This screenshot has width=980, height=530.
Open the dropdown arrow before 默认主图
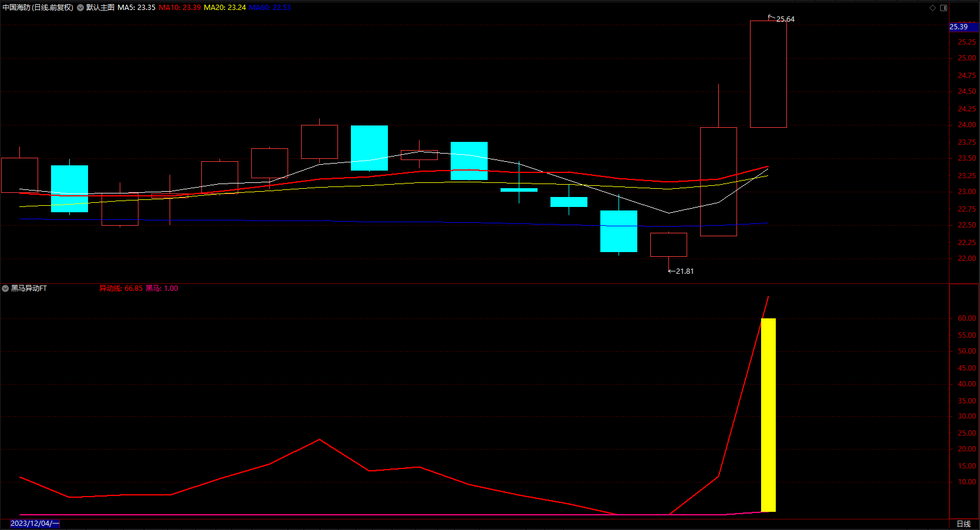pyautogui.click(x=80, y=8)
